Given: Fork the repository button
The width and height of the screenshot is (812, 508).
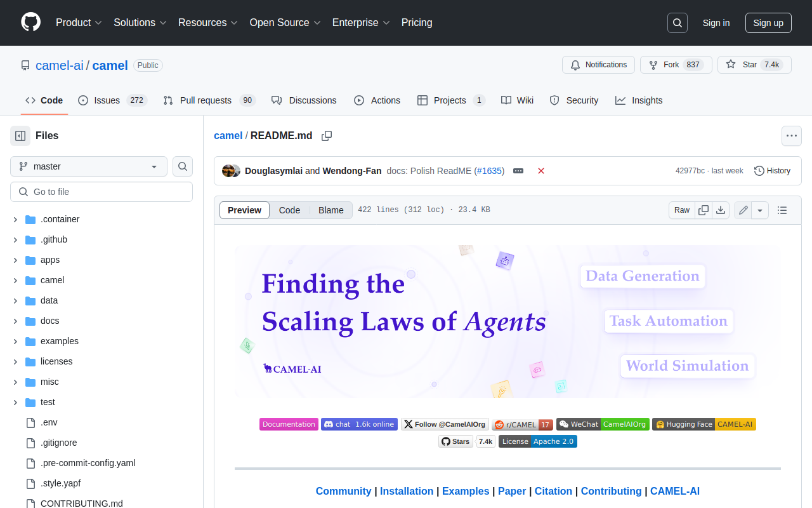Looking at the screenshot, I should click(676, 65).
